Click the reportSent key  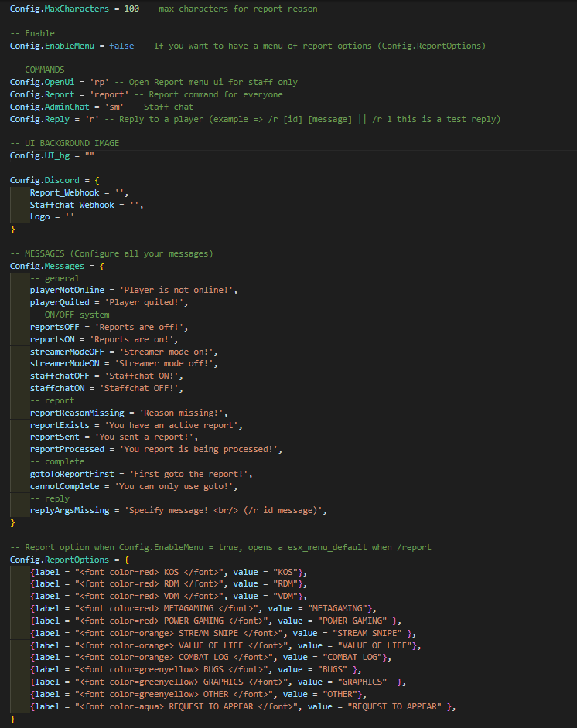pos(55,437)
